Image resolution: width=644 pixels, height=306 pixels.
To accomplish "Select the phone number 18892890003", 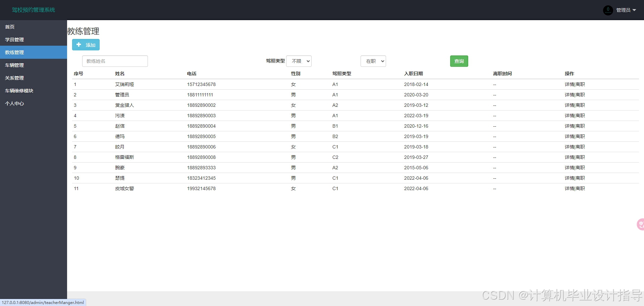I will 201,116.
